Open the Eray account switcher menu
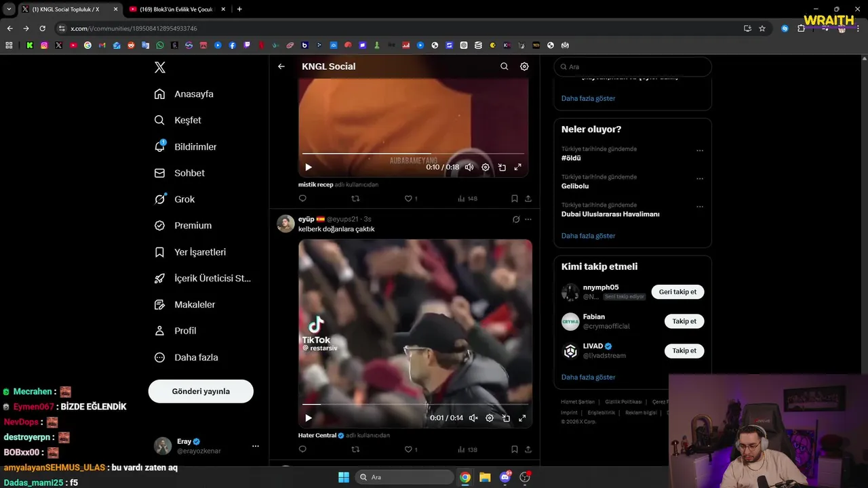The image size is (868, 488). point(207,446)
